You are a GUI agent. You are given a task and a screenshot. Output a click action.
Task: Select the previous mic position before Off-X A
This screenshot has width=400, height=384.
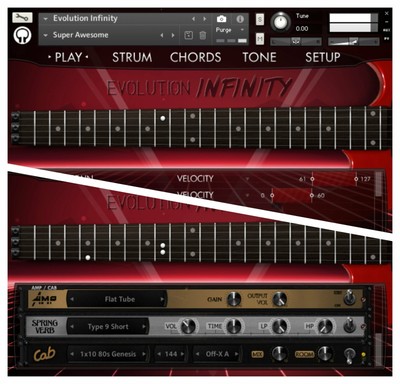[198, 354]
